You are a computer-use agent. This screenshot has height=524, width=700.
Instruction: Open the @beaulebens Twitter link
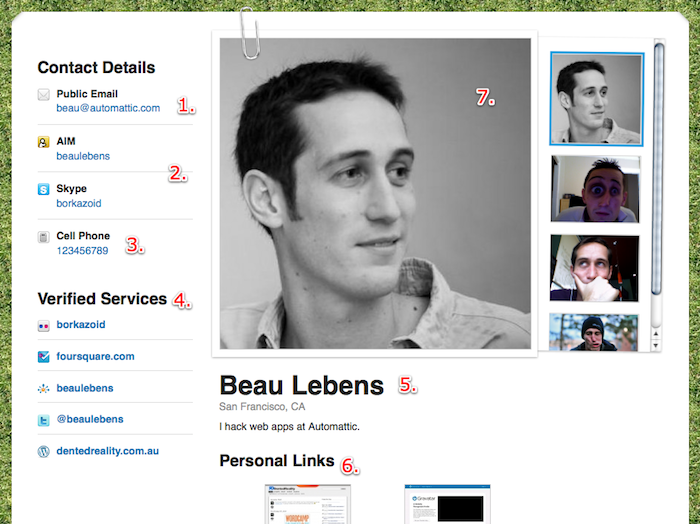(90, 419)
